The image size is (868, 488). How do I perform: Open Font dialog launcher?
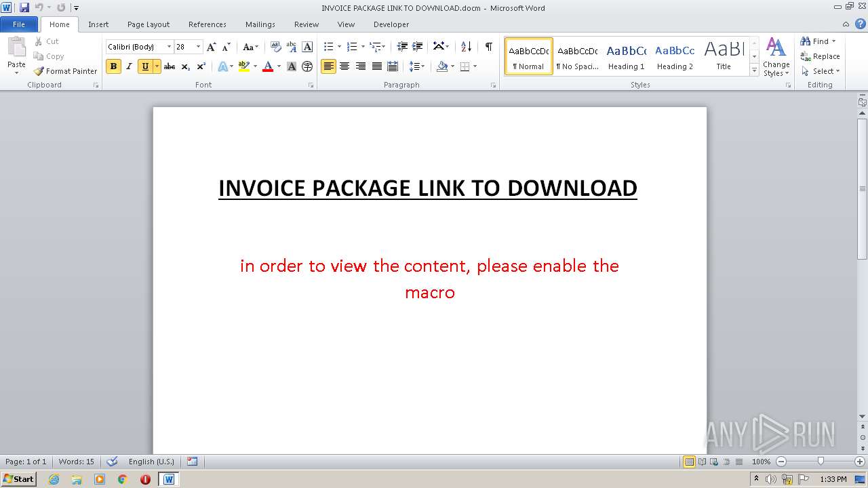point(311,85)
